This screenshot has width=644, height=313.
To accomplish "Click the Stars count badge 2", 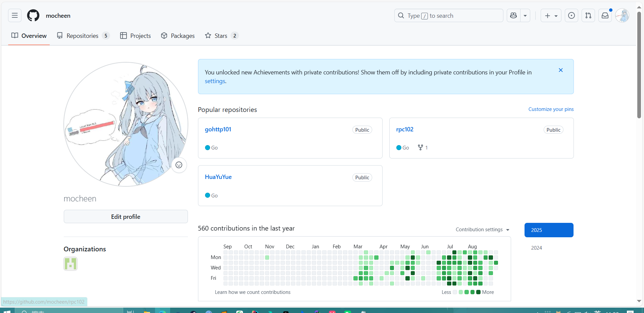I will pos(235,36).
